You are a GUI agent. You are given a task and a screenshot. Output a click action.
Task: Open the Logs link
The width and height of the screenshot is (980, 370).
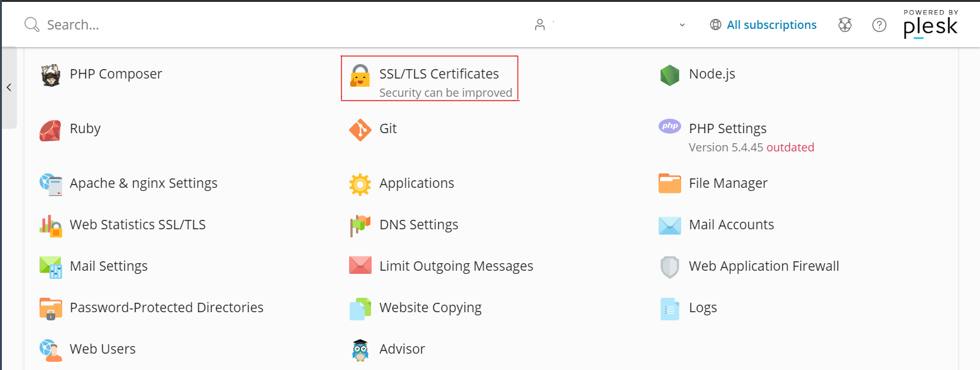[x=703, y=308]
